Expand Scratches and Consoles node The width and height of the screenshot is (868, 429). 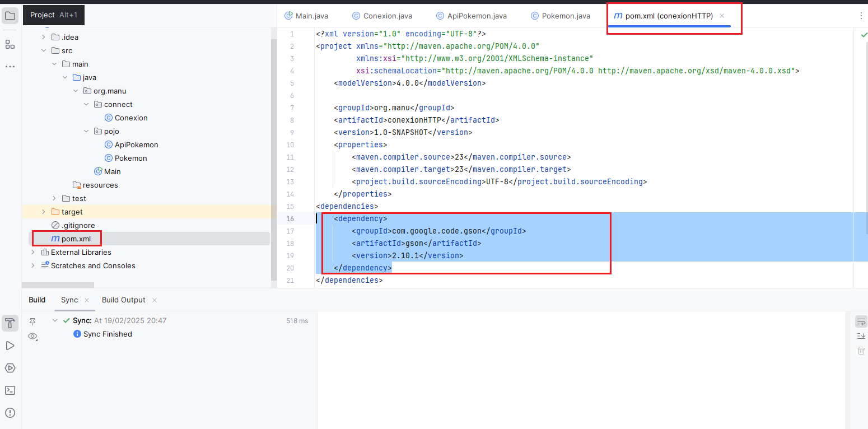pyautogui.click(x=33, y=265)
